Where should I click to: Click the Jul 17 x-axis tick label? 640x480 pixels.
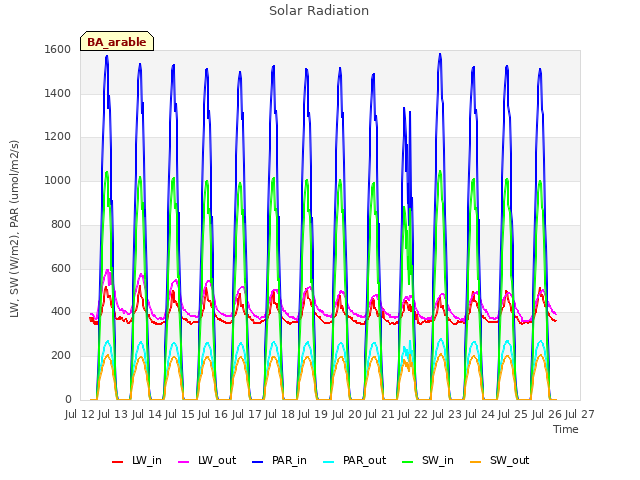tap(247, 414)
